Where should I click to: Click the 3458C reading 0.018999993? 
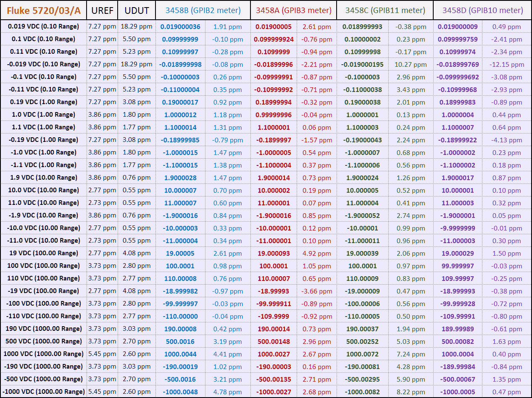pos(362,27)
